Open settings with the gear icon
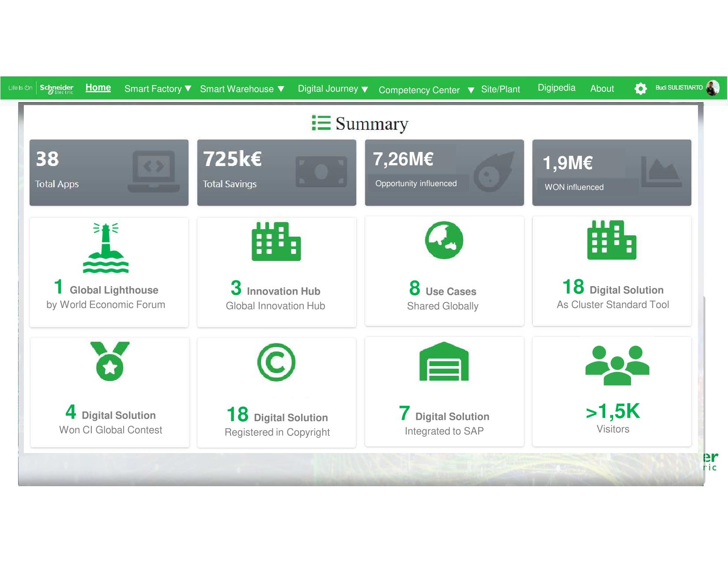 pos(640,89)
